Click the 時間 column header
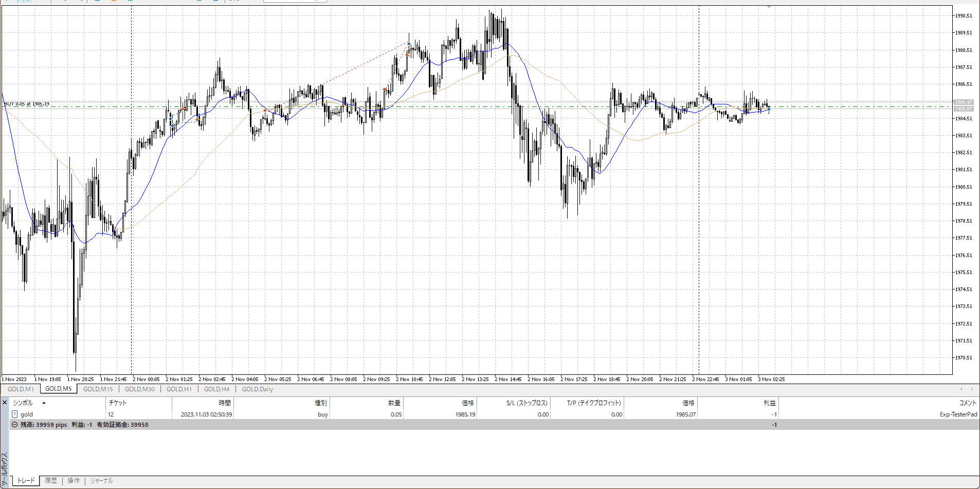980x489 pixels. pos(225,403)
